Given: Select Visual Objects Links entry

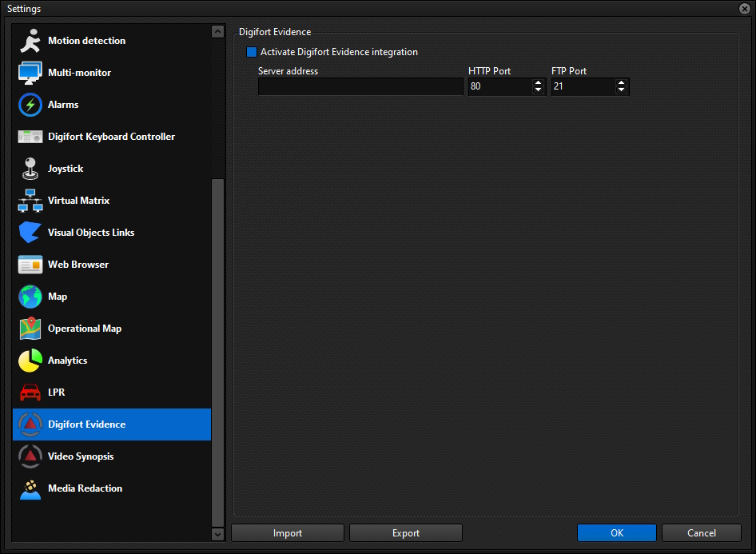Looking at the screenshot, I should pos(112,233).
